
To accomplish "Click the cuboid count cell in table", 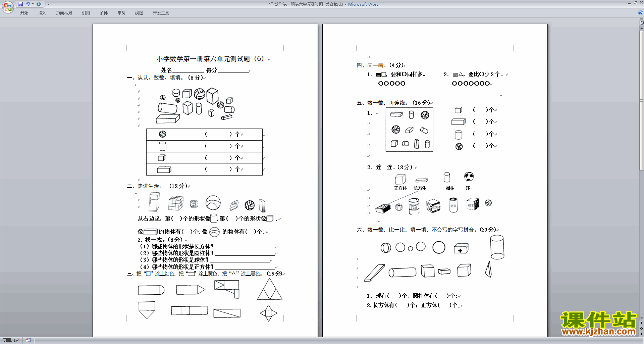I will click(221, 169).
